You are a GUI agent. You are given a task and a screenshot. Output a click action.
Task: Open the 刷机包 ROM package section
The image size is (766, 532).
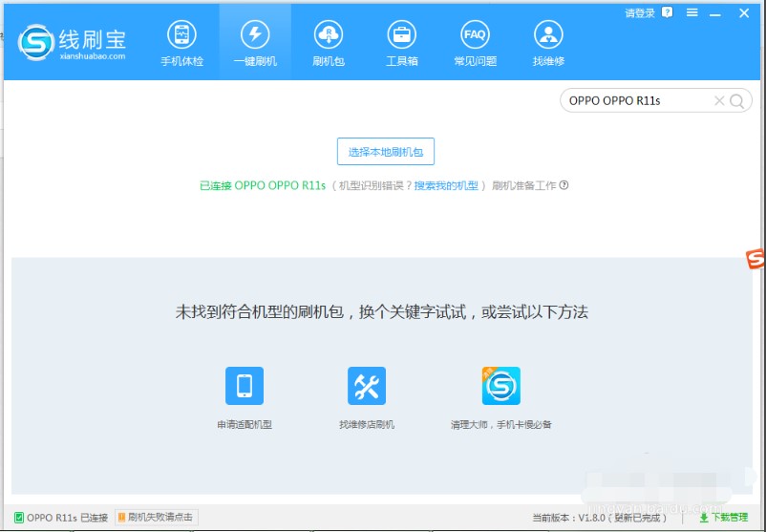328,42
